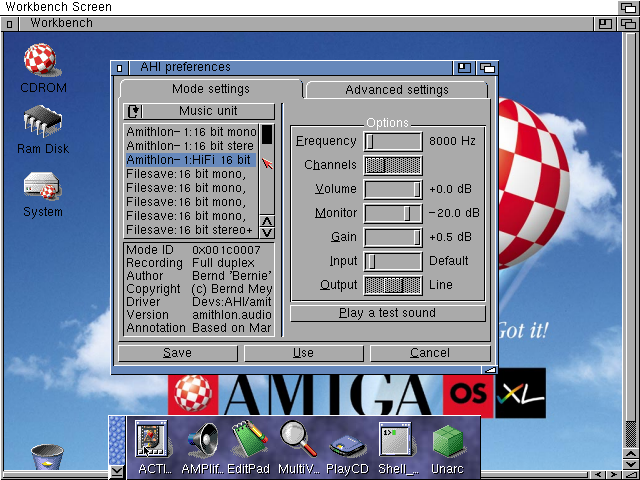Launch EditPad from the dock
The width and height of the screenshot is (640, 480).
tap(249, 448)
